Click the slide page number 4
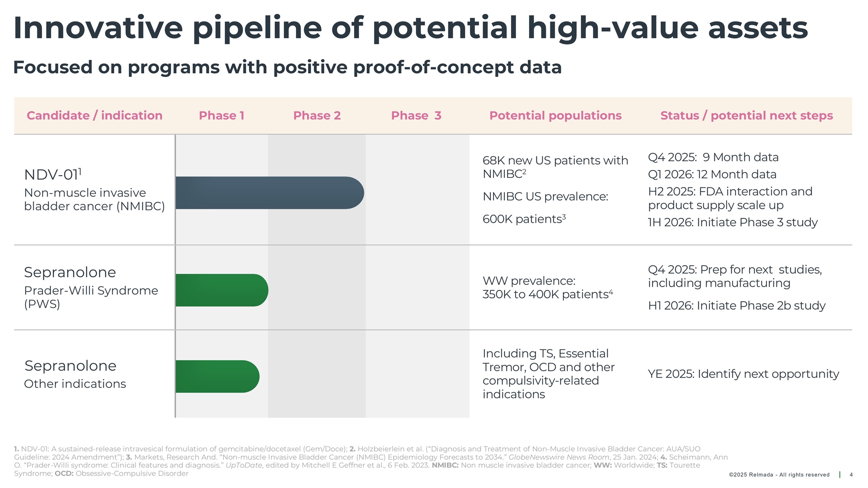 pyautogui.click(x=851, y=475)
